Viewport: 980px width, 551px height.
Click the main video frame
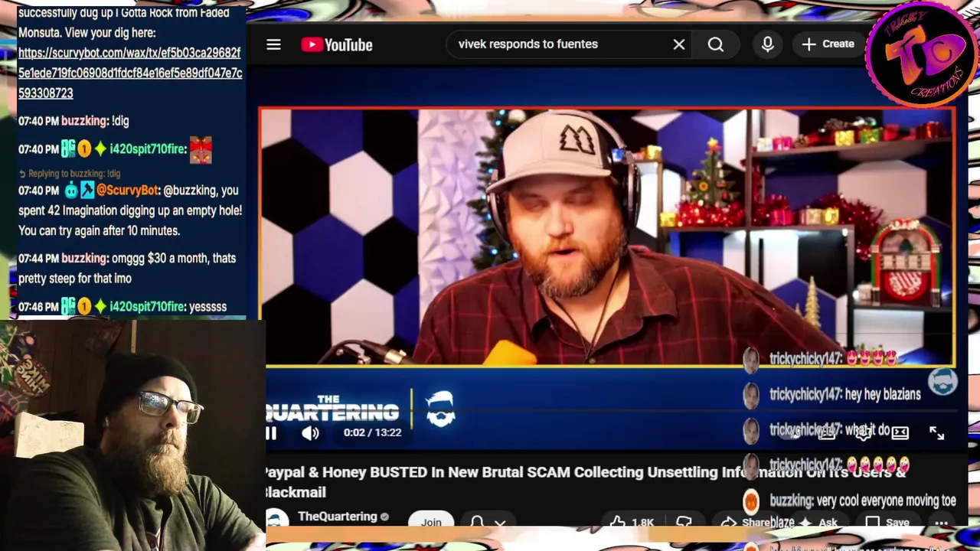[607, 237]
